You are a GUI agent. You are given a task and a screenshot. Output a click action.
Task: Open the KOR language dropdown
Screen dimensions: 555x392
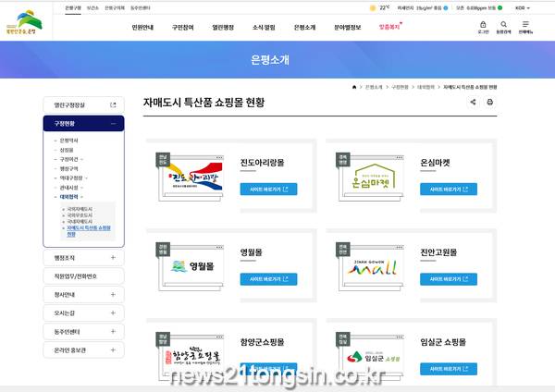pyautogui.click(x=524, y=7)
